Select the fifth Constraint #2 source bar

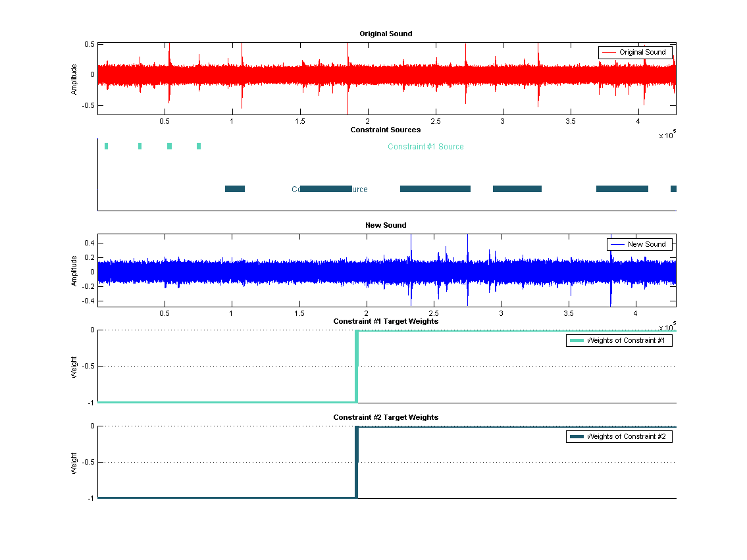pyautogui.click(x=622, y=189)
